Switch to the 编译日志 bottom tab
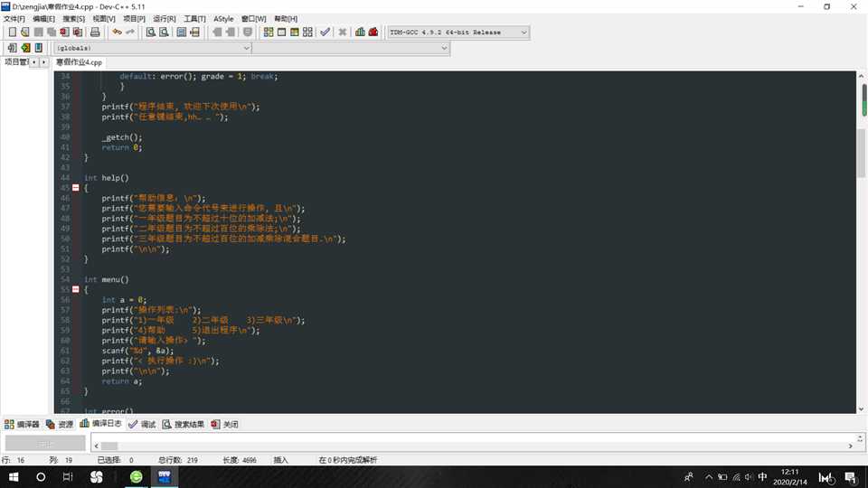 (100, 424)
